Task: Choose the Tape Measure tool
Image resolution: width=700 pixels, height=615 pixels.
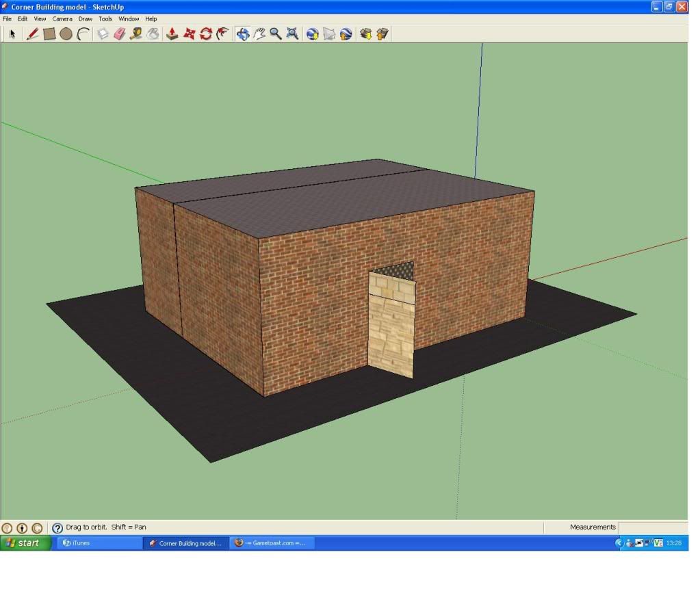Action: (136, 34)
